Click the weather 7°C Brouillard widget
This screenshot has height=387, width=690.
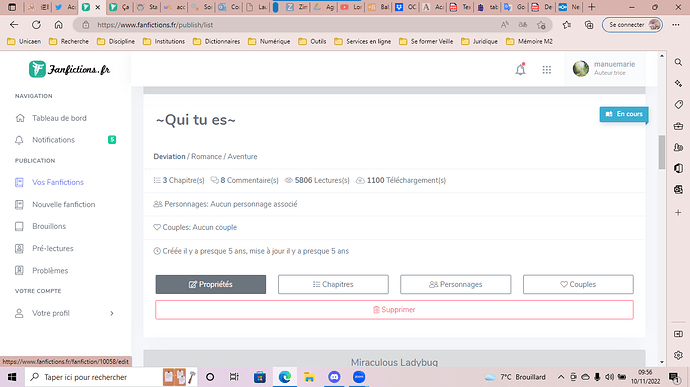[515, 377]
